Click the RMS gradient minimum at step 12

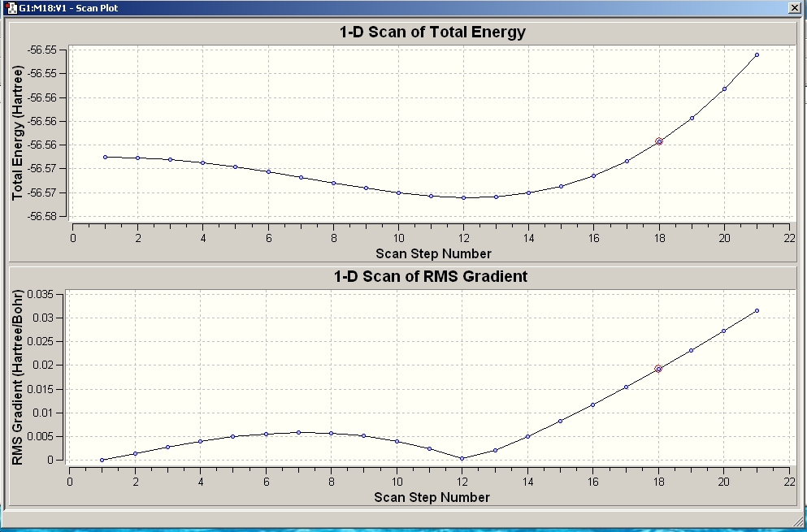coord(462,458)
